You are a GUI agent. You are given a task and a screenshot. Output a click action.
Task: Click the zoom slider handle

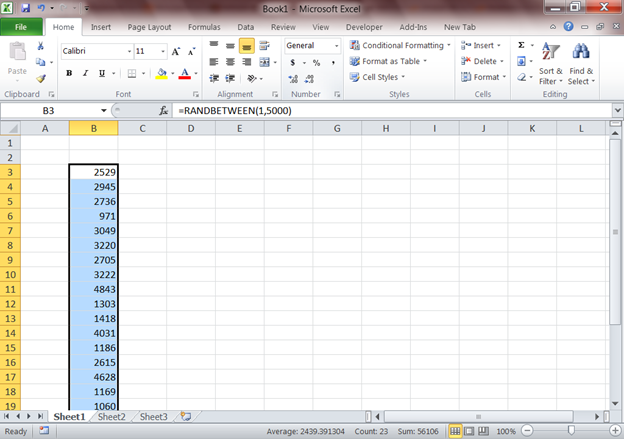click(571, 430)
